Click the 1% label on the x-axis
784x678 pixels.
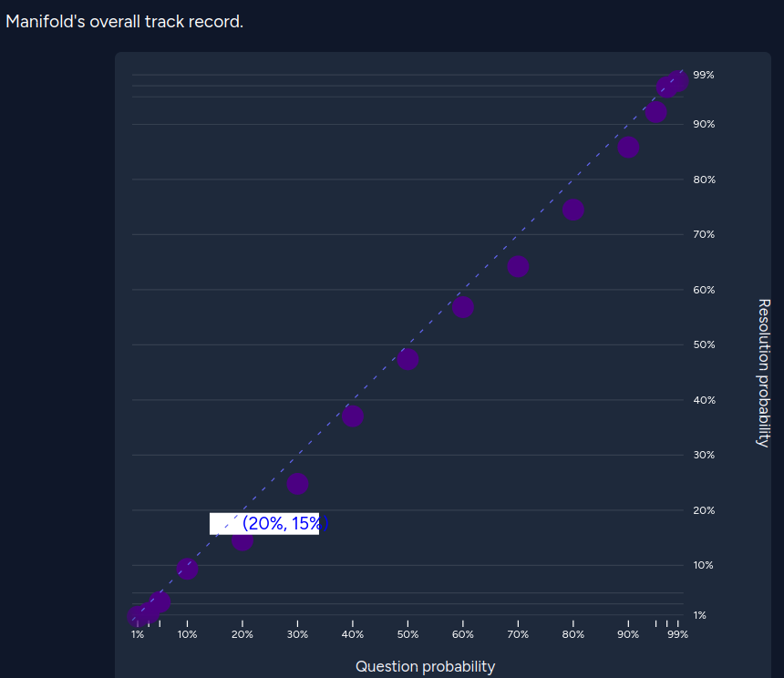pos(138,634)
